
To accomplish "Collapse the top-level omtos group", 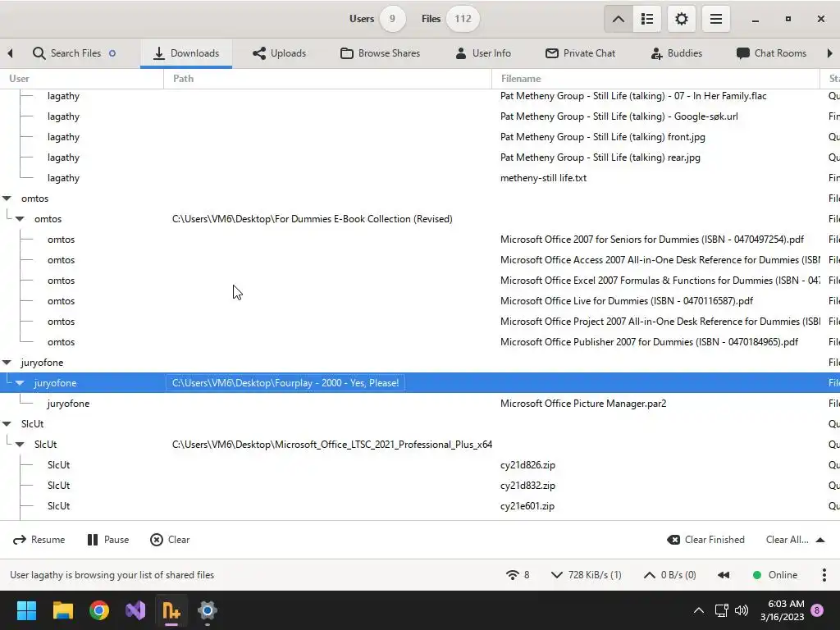I will tap(7, 199).
